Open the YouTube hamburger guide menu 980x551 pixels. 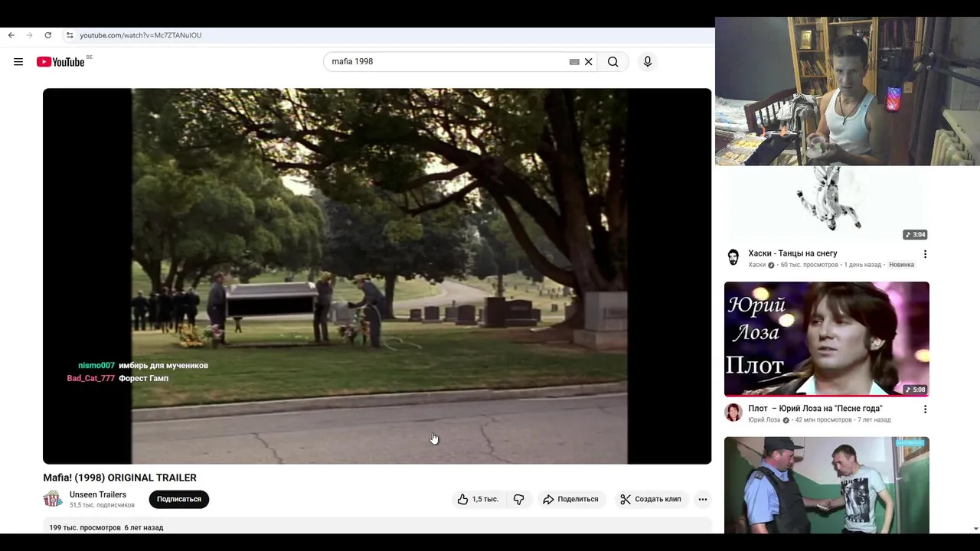pos(18,62)
